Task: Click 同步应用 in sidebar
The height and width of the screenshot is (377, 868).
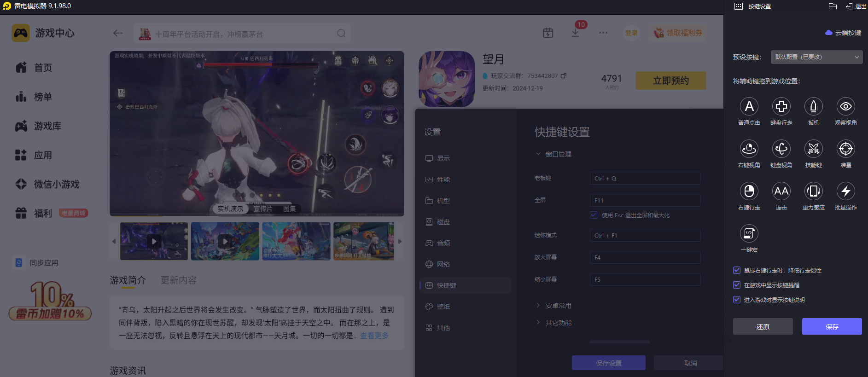Action: point(36,263)
